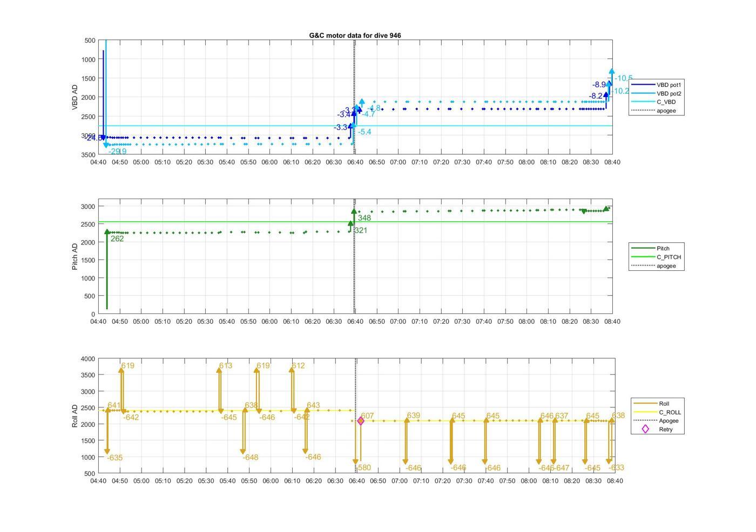
Task: Click the '-3.3' VBD data label
Action: pos(340,128)
